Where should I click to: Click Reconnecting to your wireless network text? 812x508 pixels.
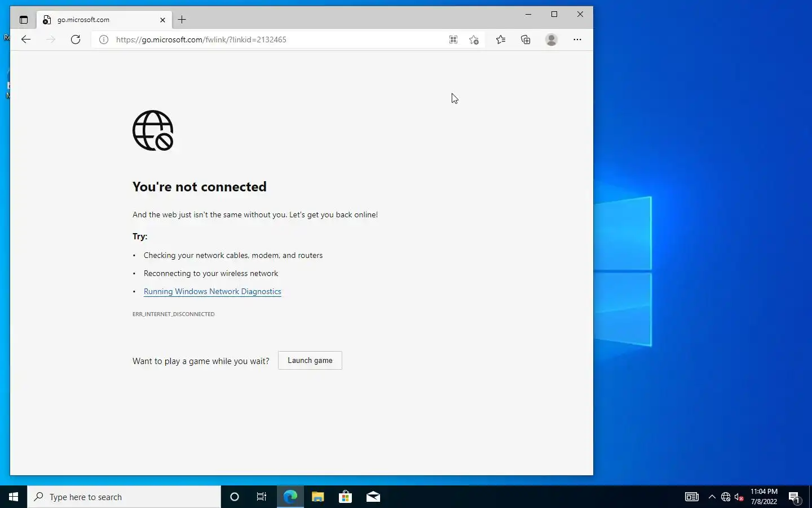[211, 273]
